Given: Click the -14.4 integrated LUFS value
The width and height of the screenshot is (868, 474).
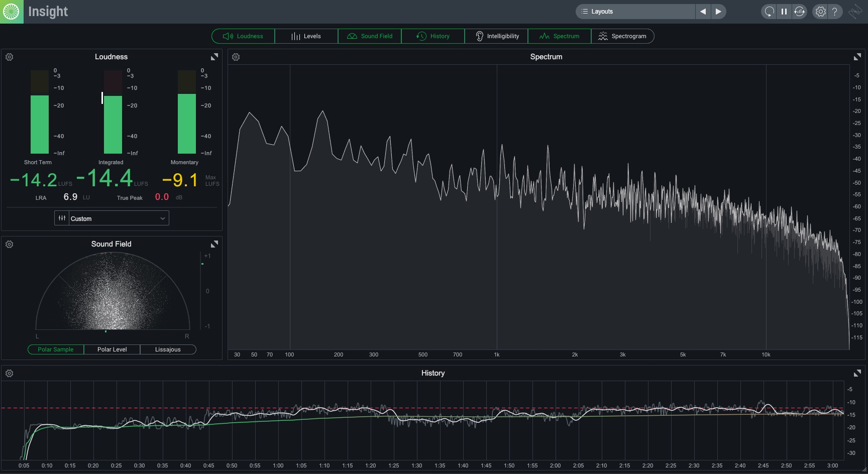Looking at the screenshot, I should 104,178.
